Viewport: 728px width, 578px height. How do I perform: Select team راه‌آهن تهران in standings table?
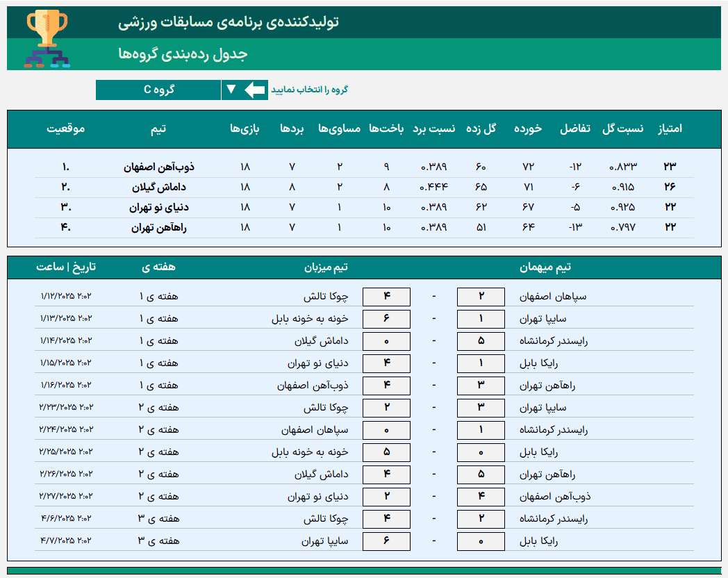click(x=159, y=227)
